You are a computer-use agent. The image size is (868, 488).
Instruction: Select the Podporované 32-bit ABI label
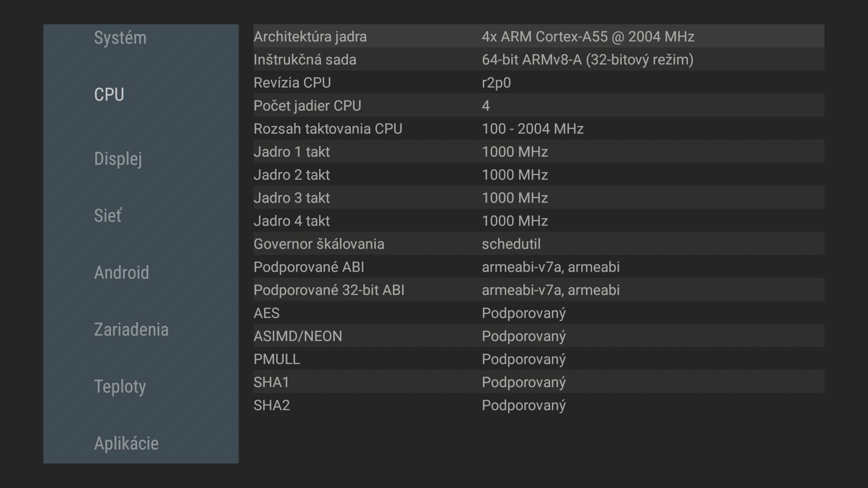click(x=329, y=290)
